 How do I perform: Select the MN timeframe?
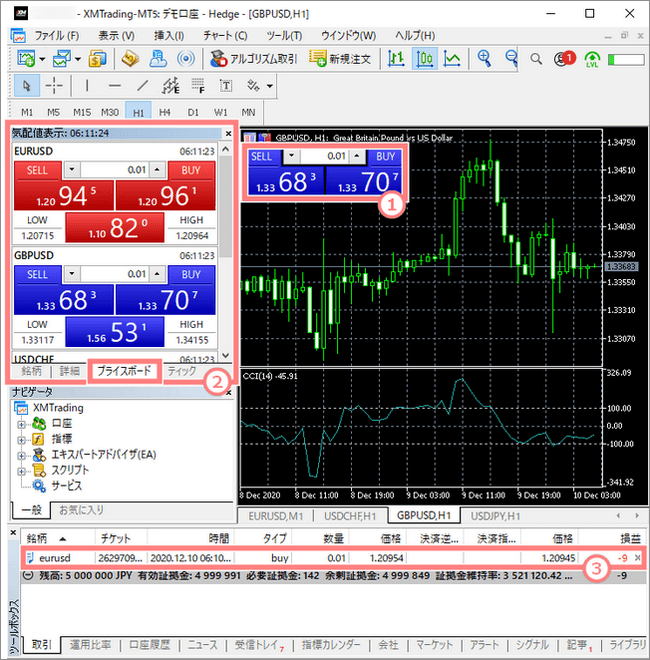[248, 112]
